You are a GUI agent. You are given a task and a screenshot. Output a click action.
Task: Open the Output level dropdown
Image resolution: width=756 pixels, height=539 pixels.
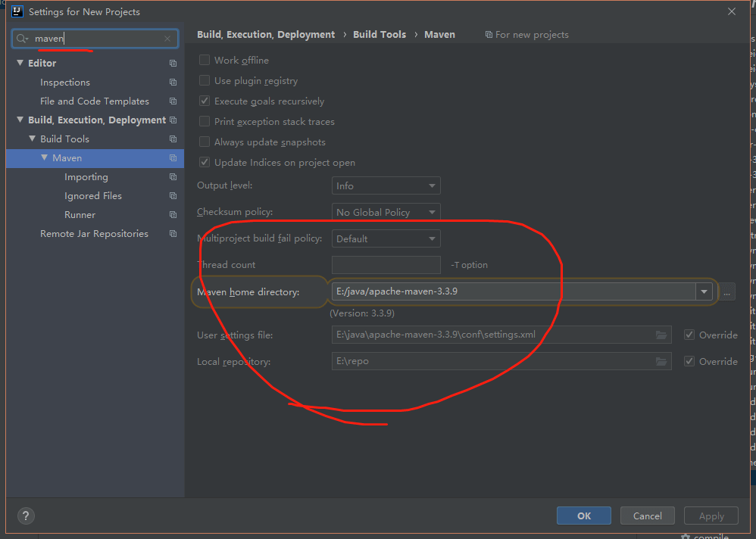tap(386, 185)
